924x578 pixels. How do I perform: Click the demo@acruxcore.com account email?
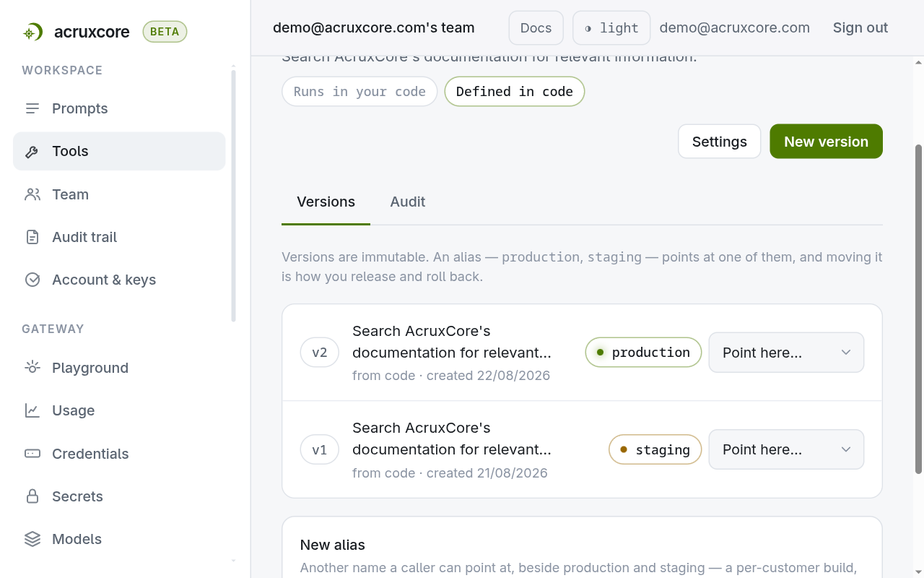(x=734, y=28)
